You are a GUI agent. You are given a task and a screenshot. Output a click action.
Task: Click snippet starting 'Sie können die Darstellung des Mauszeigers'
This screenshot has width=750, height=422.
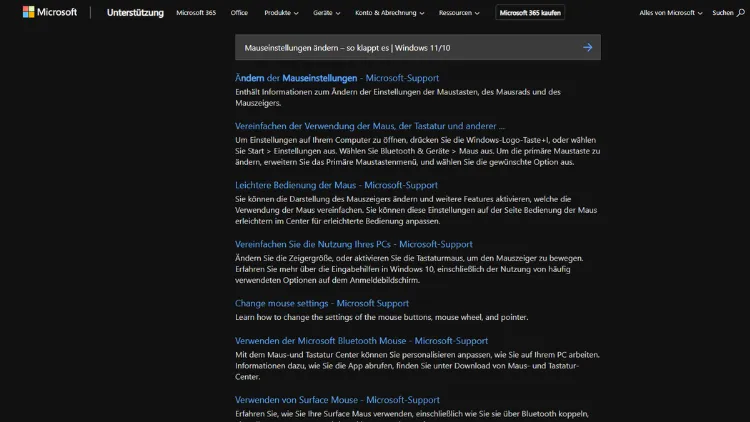click(416, 210)
